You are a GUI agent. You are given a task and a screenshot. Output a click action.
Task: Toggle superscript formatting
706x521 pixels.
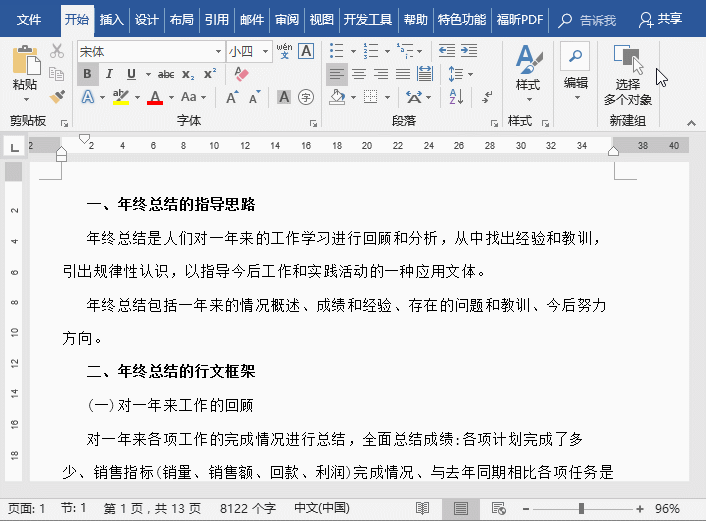tap(210, 74)
